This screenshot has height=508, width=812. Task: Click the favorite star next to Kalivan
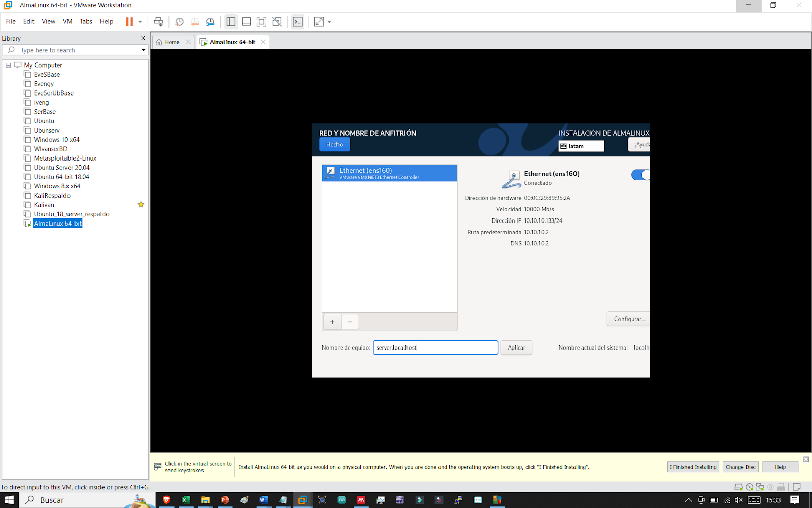(141, 205)
